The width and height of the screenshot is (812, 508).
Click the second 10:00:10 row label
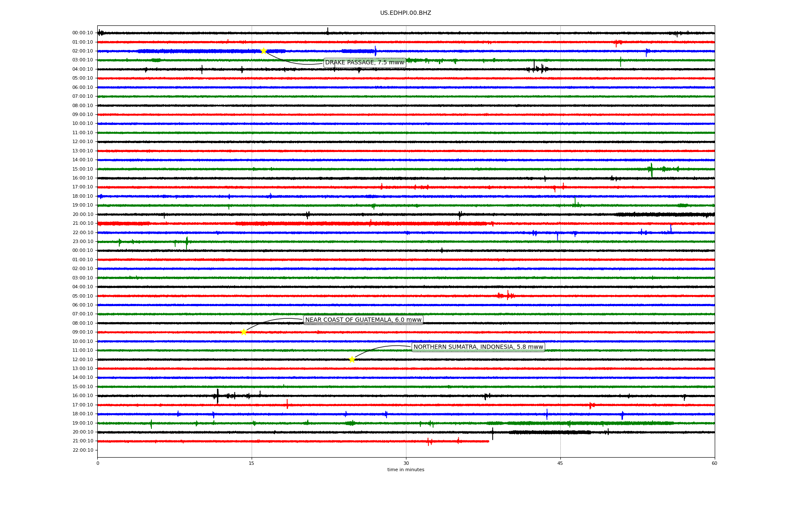pyautogui.click(x=82, y=342)
